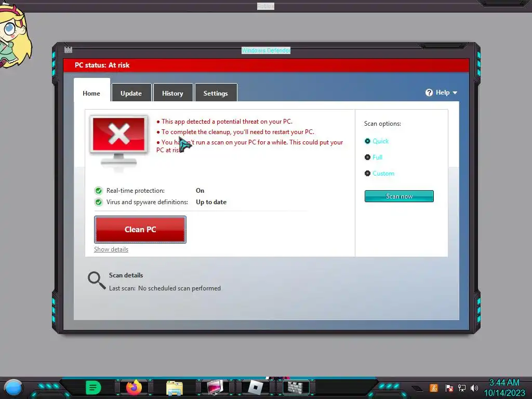
Task: Launch Firefox from the taskbar
Action: click(134, 388)
